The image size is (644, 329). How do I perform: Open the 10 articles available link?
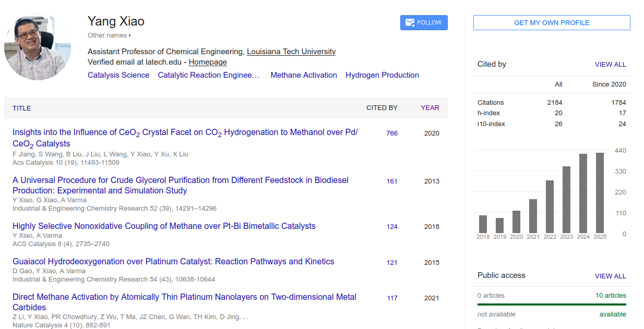611,296
